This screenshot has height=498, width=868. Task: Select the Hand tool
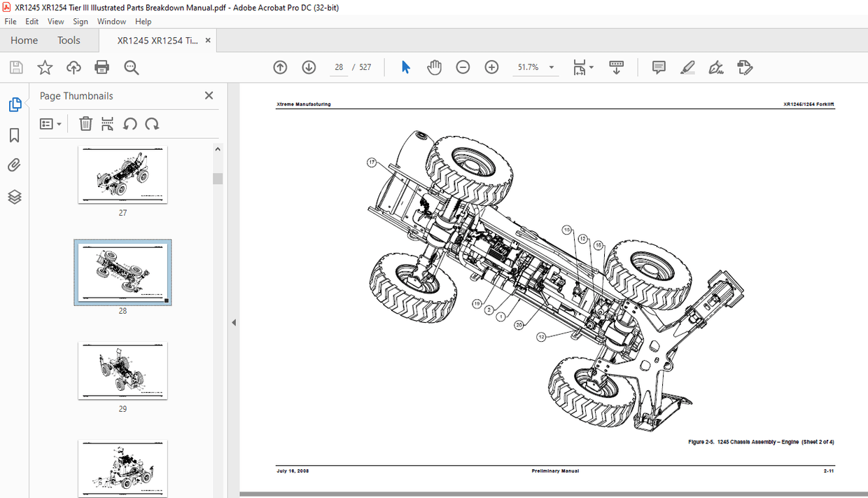[434, 67]
